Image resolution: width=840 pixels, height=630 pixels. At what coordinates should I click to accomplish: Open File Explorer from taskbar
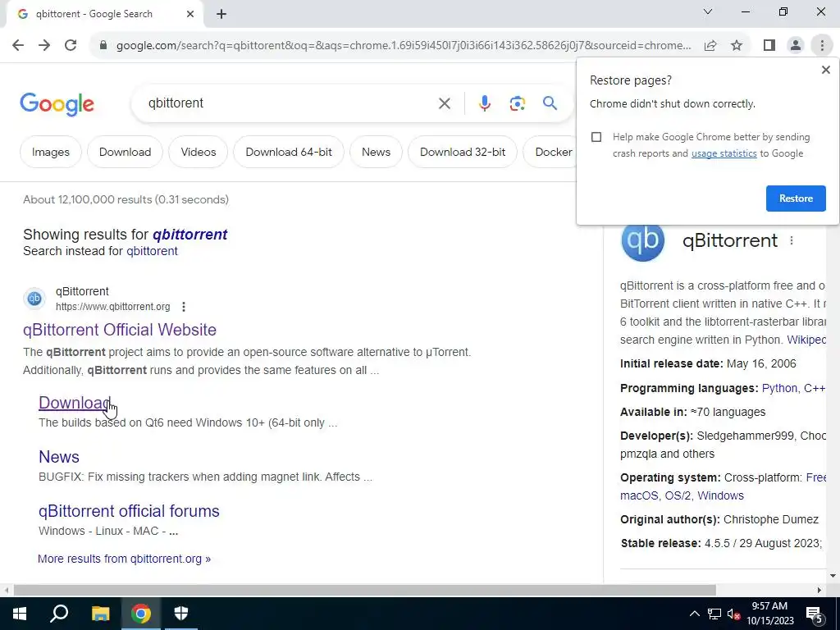pyautogui.click(x=100, y=614)
